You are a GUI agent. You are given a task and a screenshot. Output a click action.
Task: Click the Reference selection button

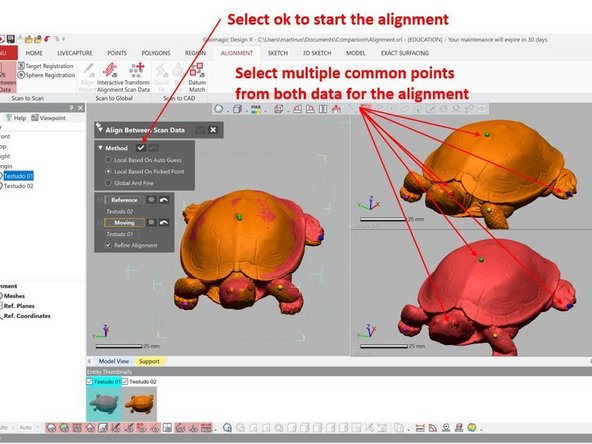coord(124,200)
